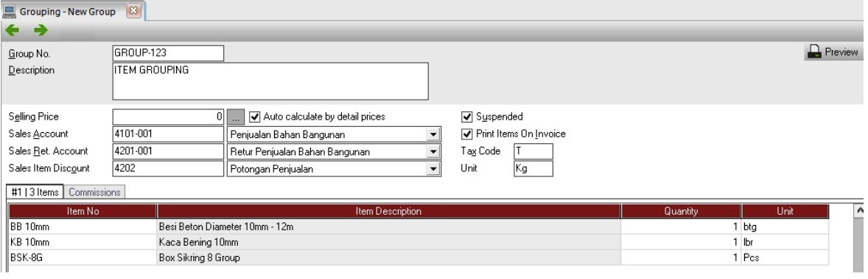
Task: Select item row BSK-8G
Action: [83, 258]
